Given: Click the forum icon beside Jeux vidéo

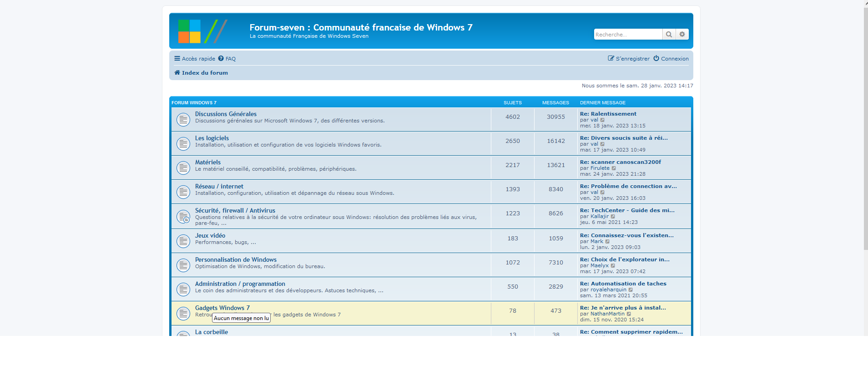Looking at the screenshot, I should coord(183,241).
